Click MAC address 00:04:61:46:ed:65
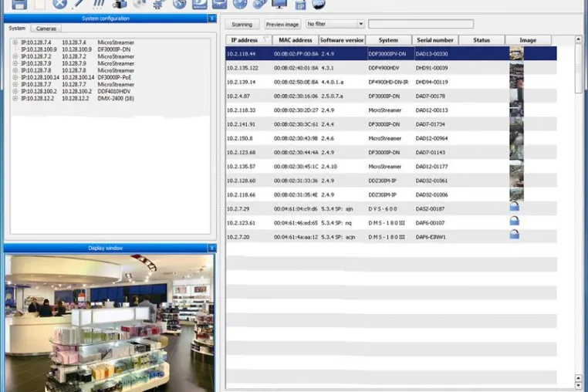588x392 pixels. pyautogui.click(x=296, y=223)
